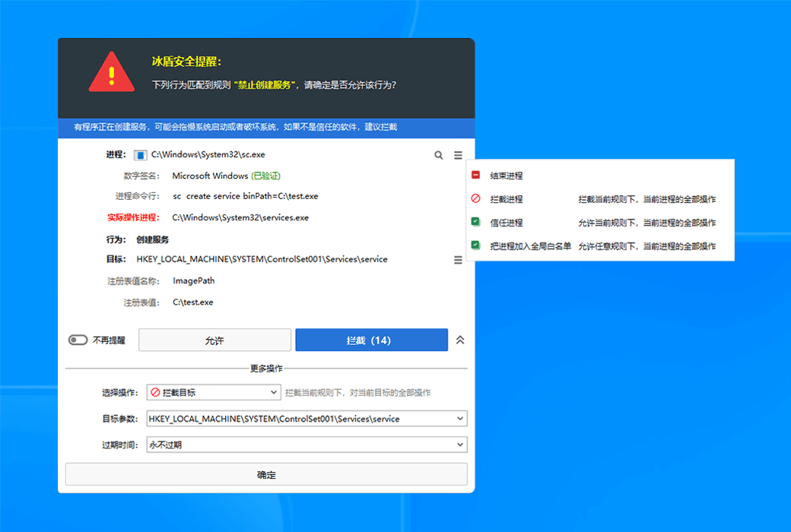The width and height of the screenshot is (791, 532).
Task: Choose 把进程加入全局白名单 menu entry
Action: tap(531, 246)
